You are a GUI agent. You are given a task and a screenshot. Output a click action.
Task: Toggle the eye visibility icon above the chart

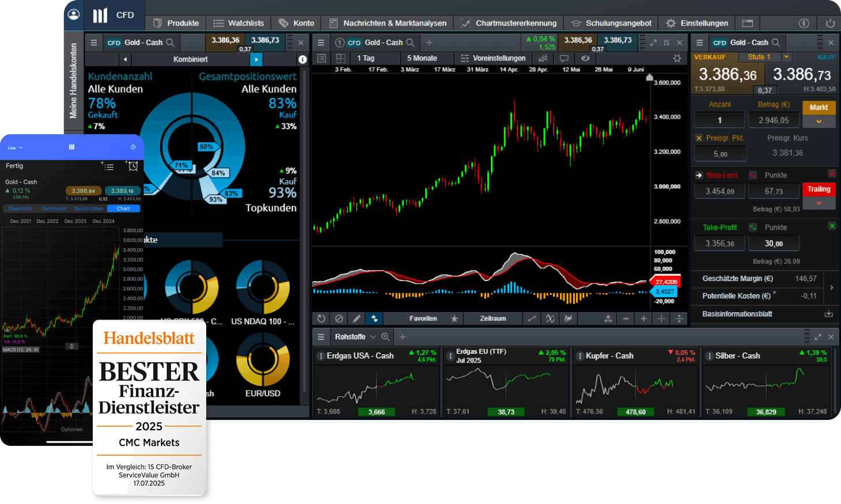pos(586,58)
